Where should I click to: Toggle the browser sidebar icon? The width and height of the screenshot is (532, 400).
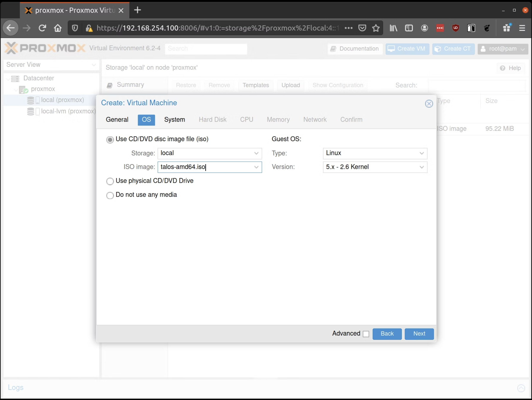(409, 28)
